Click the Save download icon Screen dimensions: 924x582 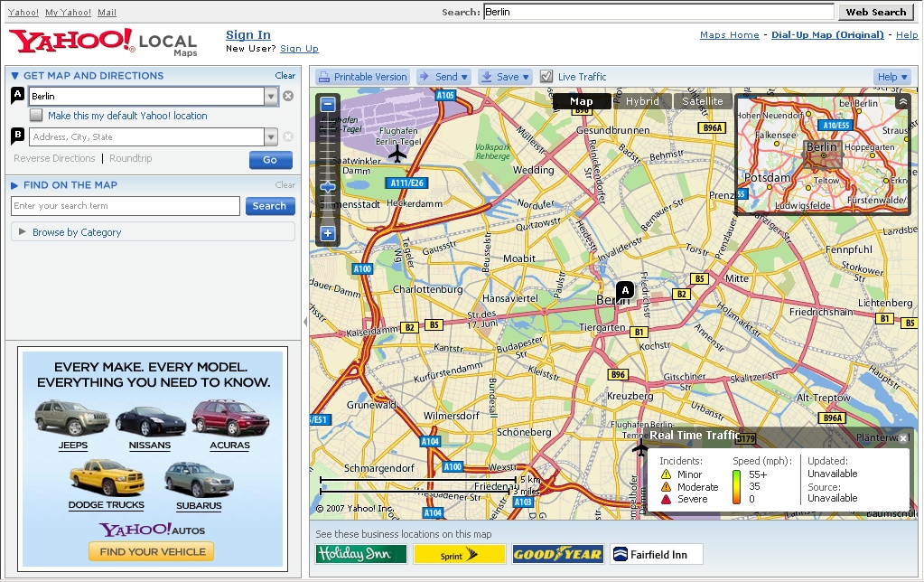(x=486, y=77)
